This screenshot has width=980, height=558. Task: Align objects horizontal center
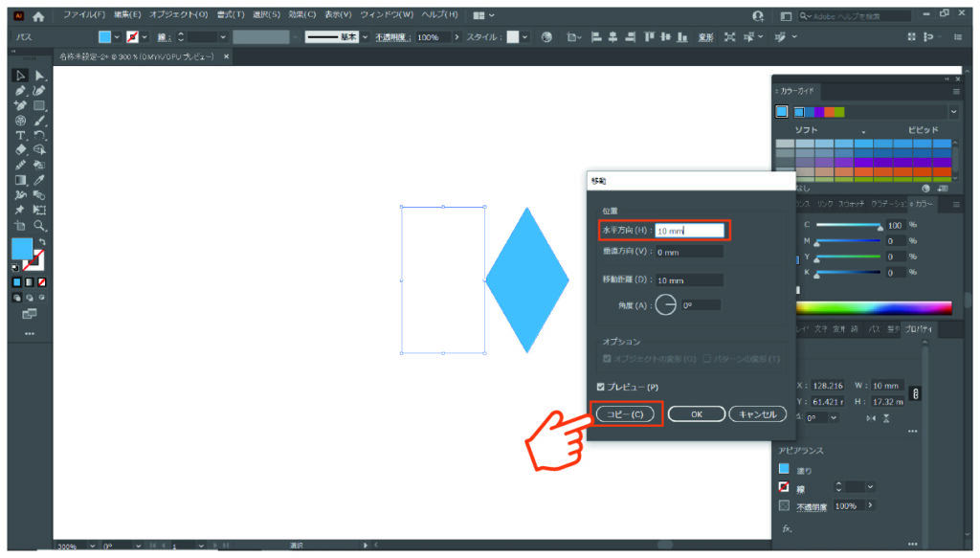coord(613,37)
